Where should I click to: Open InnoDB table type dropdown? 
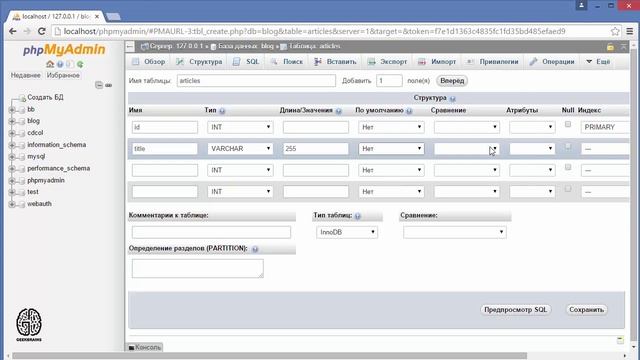coord(347,232)
